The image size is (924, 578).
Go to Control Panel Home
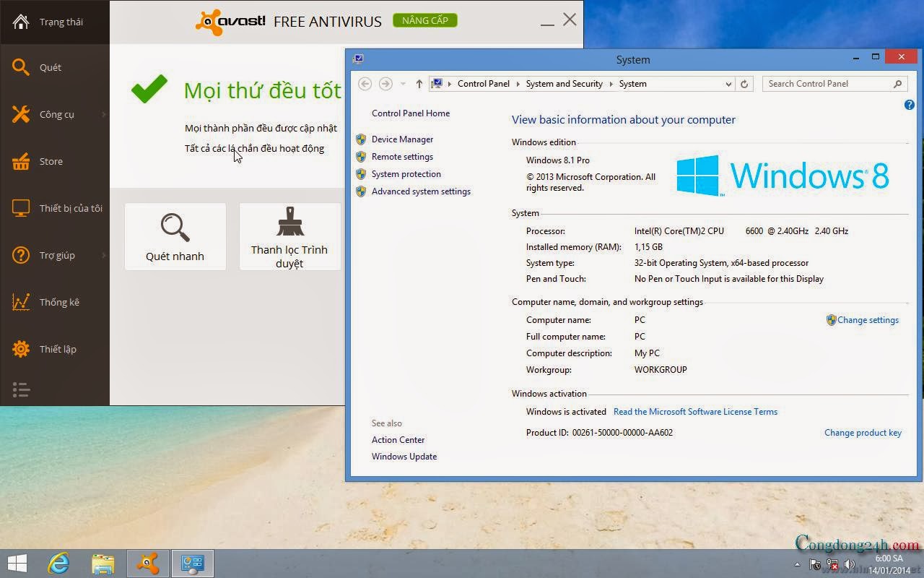pos(411,113)
